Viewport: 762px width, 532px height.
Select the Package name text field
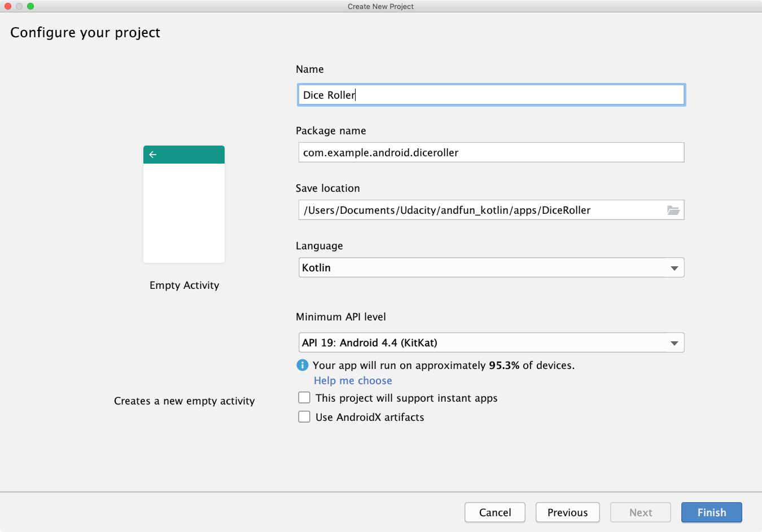click(x=491, y=152)
